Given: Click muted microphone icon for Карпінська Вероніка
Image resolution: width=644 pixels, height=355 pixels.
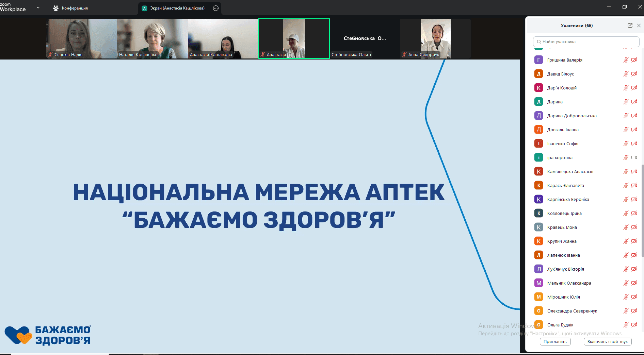Looking at the screenshot, I should click(x=626, y=199).
